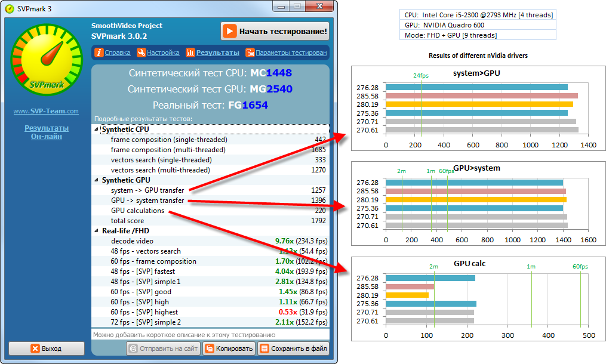The image size is (606, 364).
Task: Collapse the Real-life /FHD group
Action: 97,231
